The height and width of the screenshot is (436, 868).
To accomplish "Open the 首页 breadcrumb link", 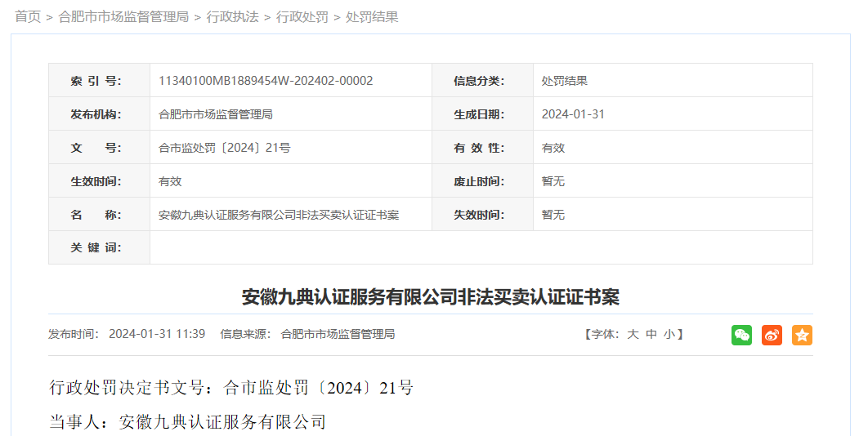I will [27, 16].
